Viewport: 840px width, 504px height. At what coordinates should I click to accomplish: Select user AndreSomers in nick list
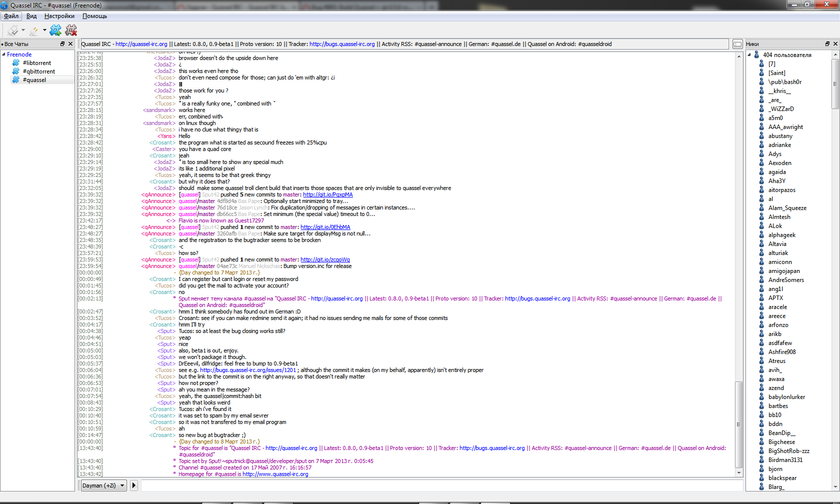coord(786,280)
